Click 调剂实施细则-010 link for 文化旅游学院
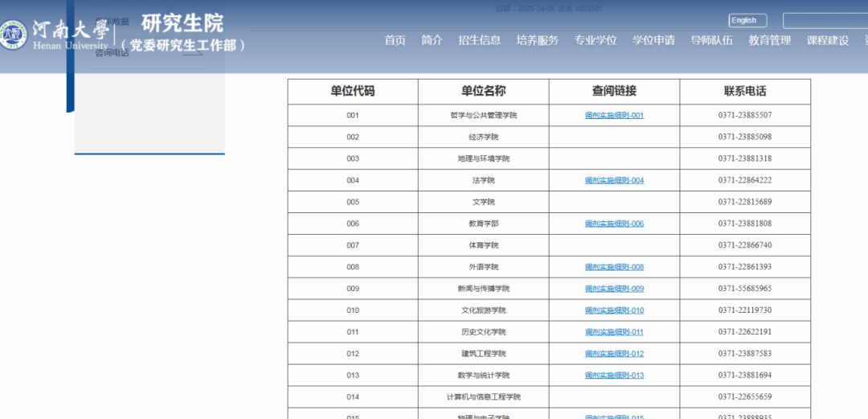The image size is (868, 419). coord(614,310)
